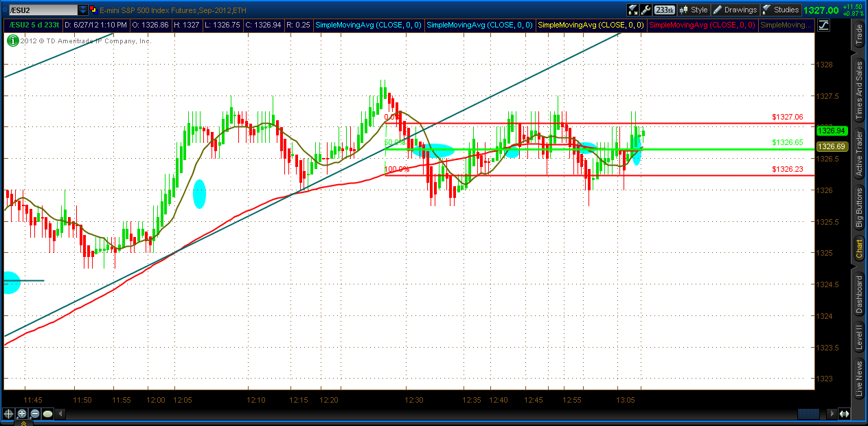The width and height of the screenshot is (868, 426).
Task: Open the Drawings menu
Action: tap(734, 10)
